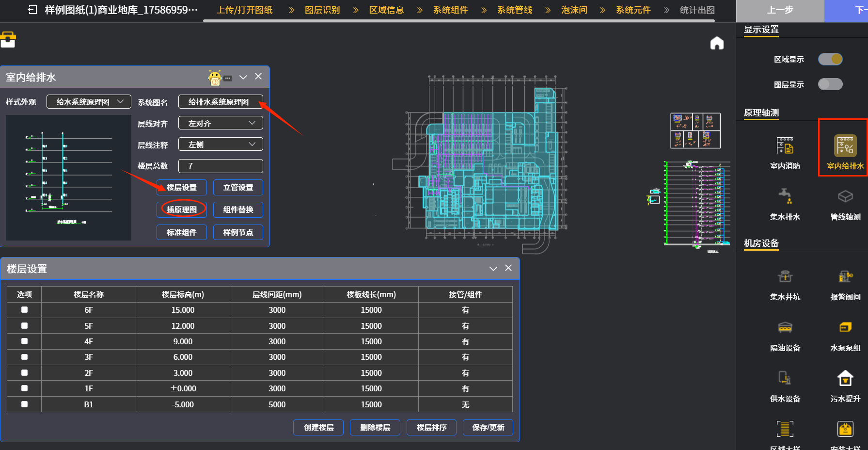Image resolution: width=868 pixels, height=450 pixels.
Task: Open the 集水井坑 equipment tool
Action: [x=785, y=277]
